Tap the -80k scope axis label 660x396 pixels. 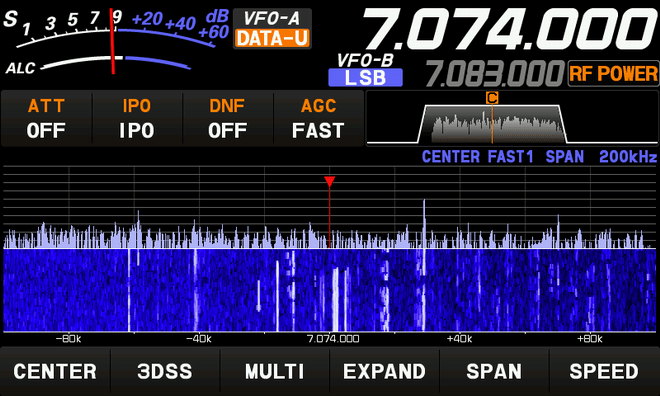coord(69,339)
